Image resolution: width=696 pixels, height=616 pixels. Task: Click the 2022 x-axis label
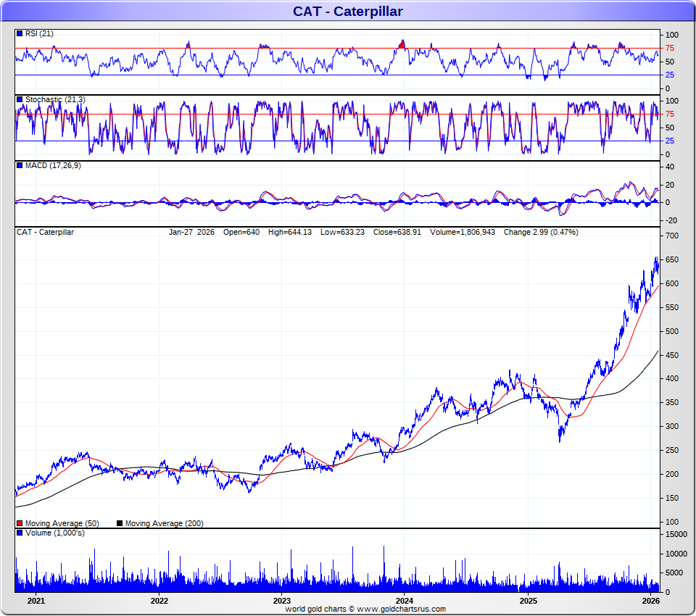(159, 601)
